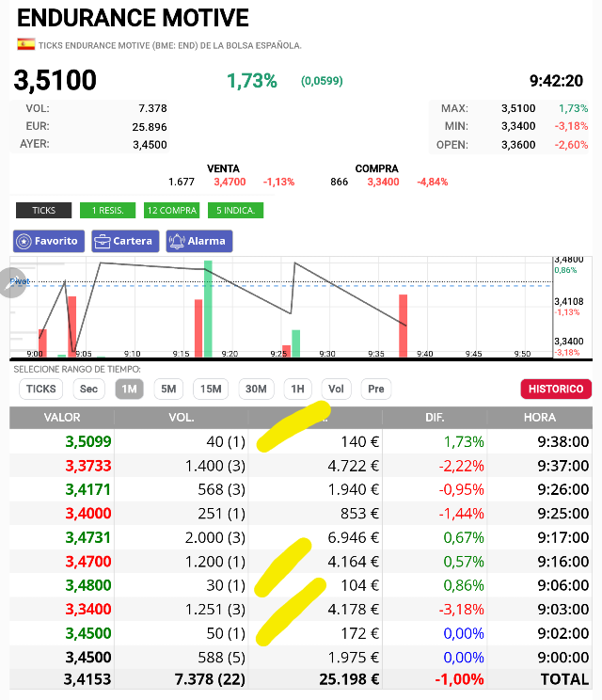Viewport: 602px width, 700px height.
Task: Click the table value 3,5099
Action: tap(87, 441)
